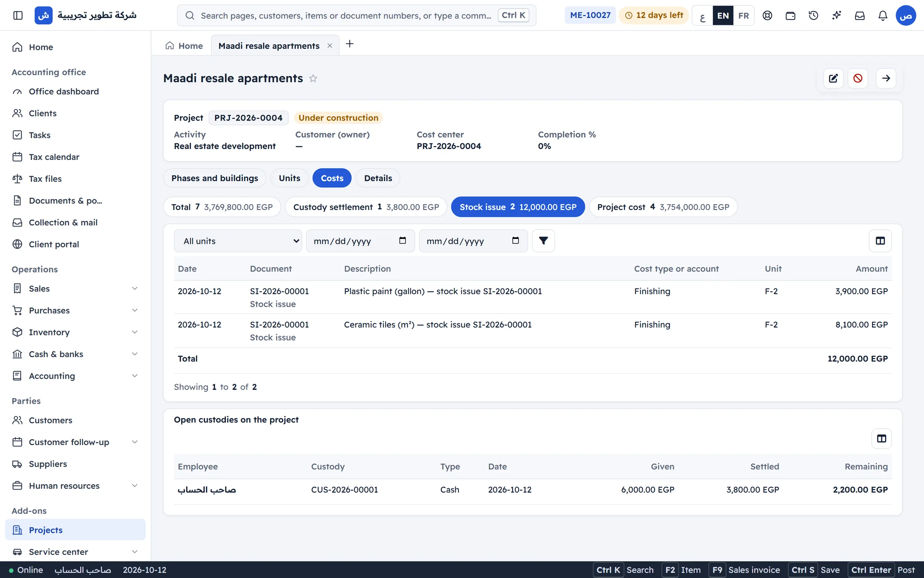
Task: Open the inbox tray icon
Action: (860, 15)
